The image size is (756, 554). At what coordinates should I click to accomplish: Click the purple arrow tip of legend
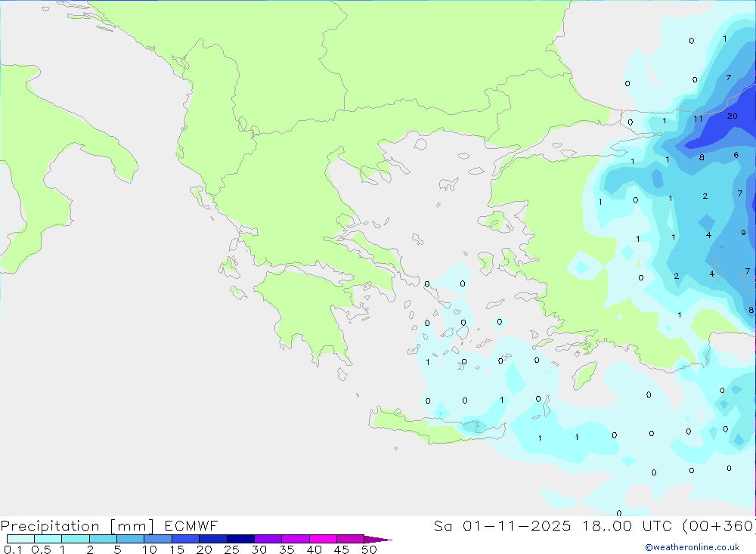(x=377, y=539)
